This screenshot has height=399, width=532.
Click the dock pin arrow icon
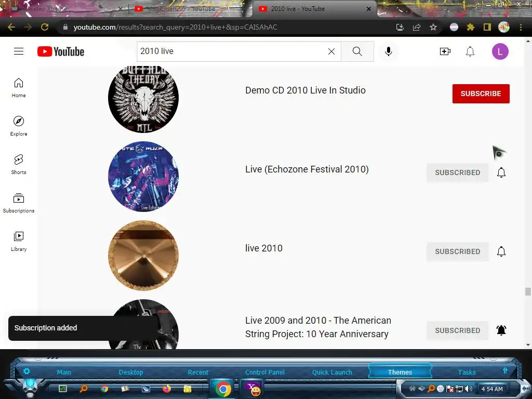pyautogui.click(x=505, y=370)
